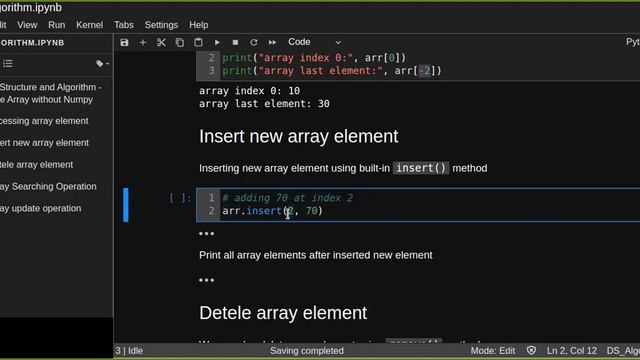Click the 'Mode: Edit' status bar entry

coord(493,351)
